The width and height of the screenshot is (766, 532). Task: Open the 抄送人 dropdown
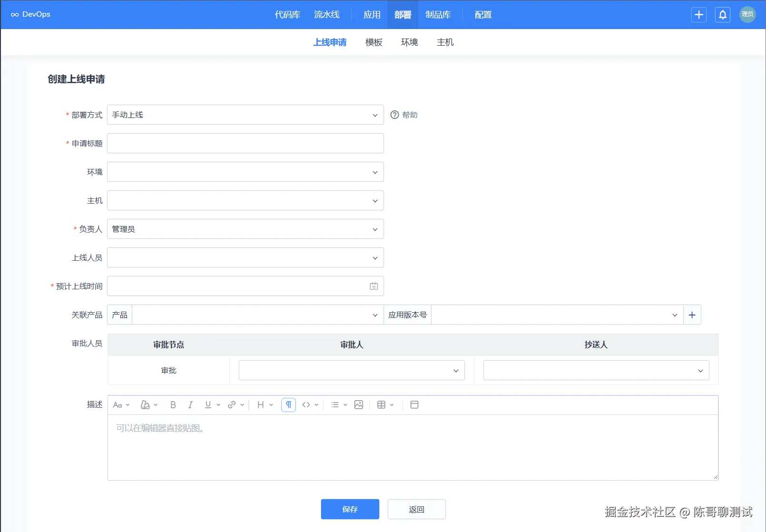[x=596, y=370]
